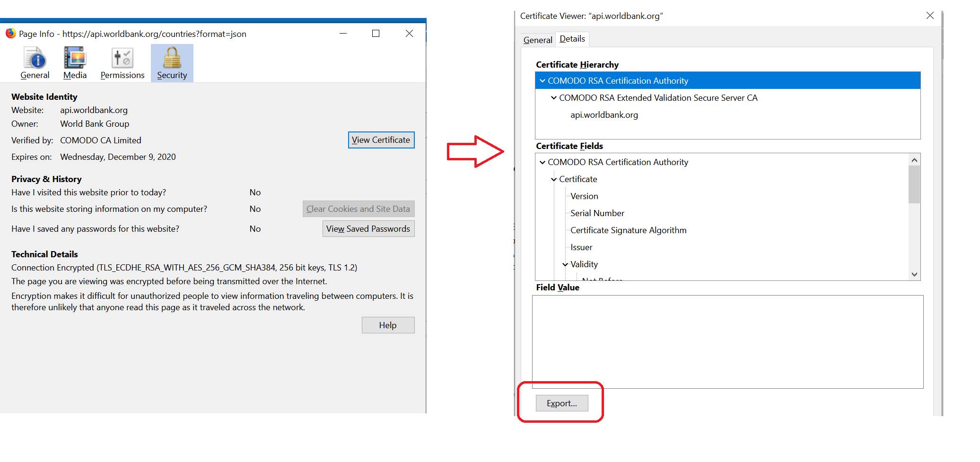Maximize the Page Info window
The image size is (980, 462).
(x=376, y=34)
